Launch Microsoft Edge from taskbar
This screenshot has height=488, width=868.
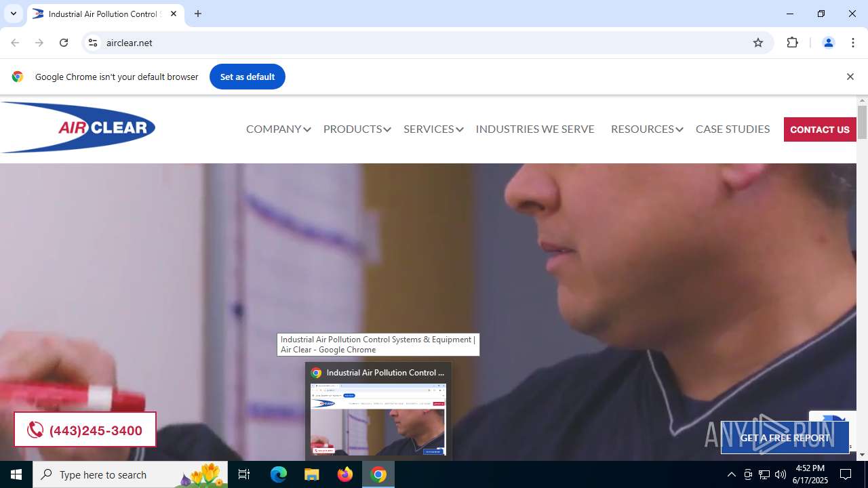pyautogui.click(x=279, y=474)
